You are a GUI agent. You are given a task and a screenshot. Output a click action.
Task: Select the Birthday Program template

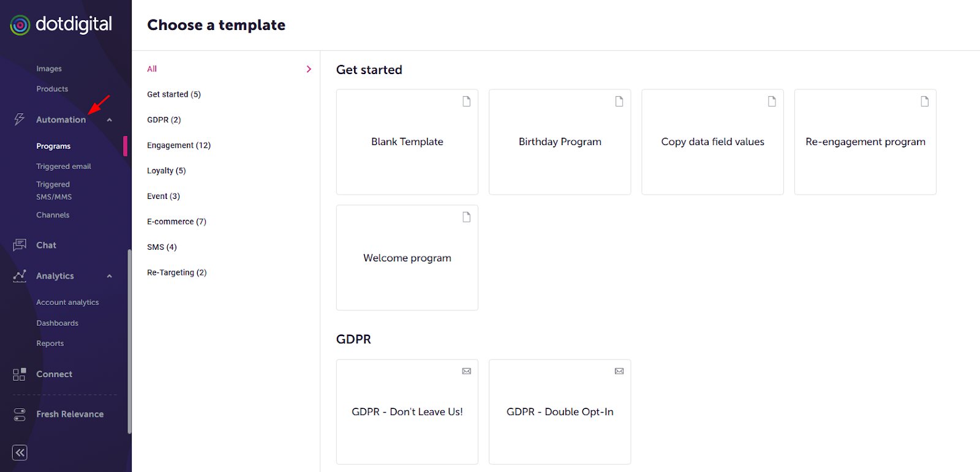pyautogui.click(x=559, y=142)
